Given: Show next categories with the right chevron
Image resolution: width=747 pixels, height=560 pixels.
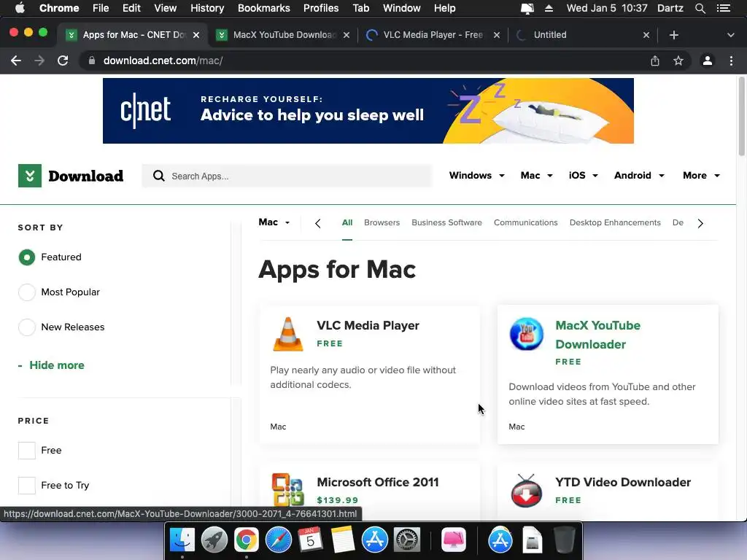Looking at the screenshot, I should pyautogui.click(x=700, y=223).
